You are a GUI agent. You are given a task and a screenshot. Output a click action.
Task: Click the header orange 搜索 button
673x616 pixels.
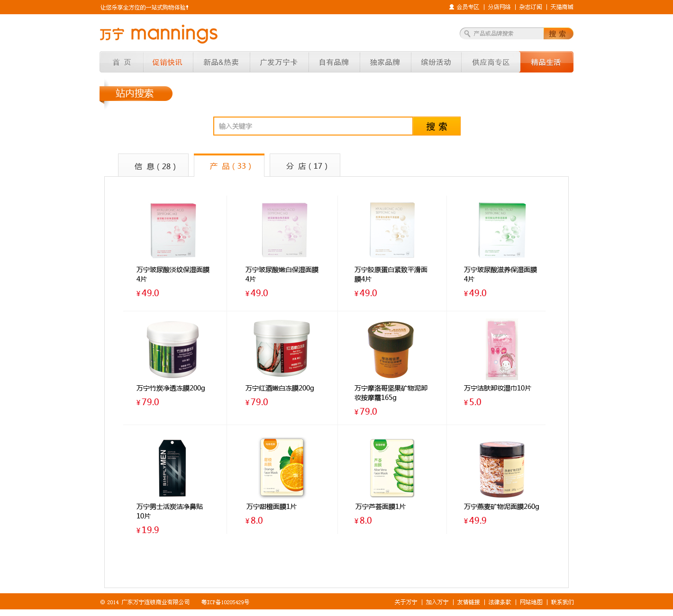pos(558,34)
